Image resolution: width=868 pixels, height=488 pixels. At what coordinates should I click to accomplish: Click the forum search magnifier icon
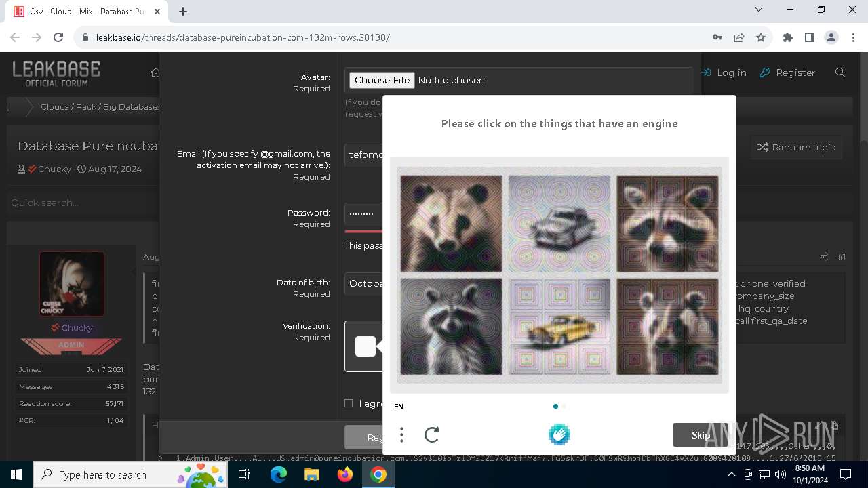(x=840, y=73)
